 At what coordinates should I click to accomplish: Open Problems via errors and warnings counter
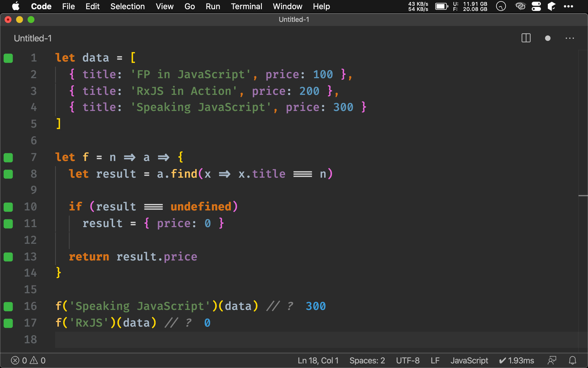pos(28,361)
